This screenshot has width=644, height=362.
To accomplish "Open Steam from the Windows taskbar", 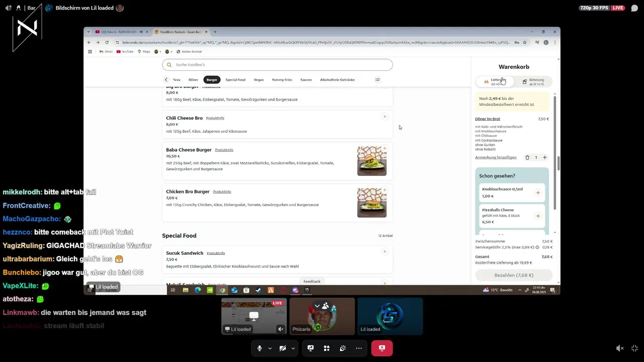I will coord(259,290).
